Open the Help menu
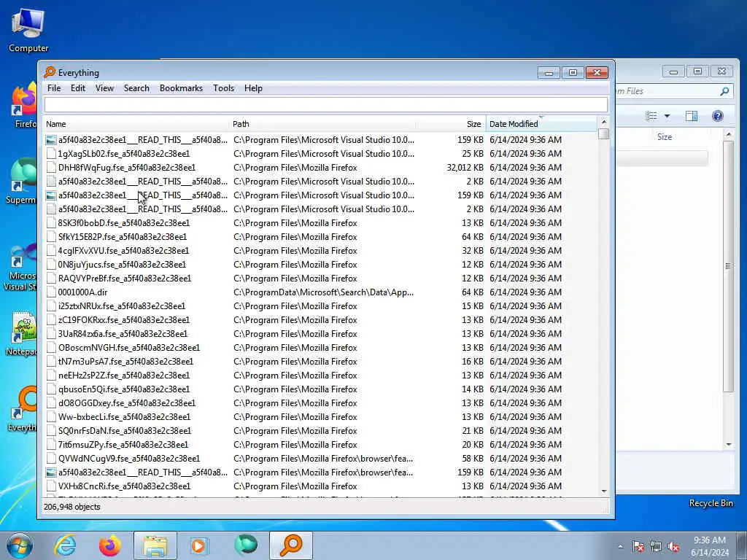The height and width of the screenshot is (560, 747). pos(253,88)
